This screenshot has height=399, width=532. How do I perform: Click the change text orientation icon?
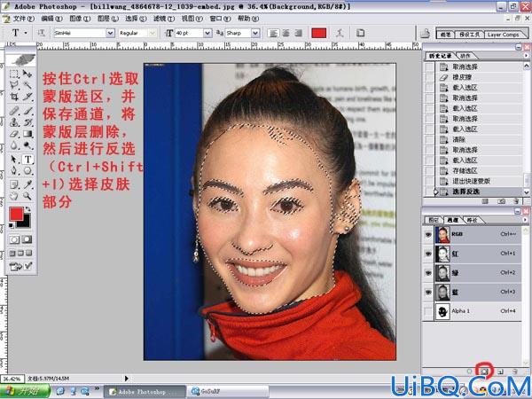coord(41,33)
